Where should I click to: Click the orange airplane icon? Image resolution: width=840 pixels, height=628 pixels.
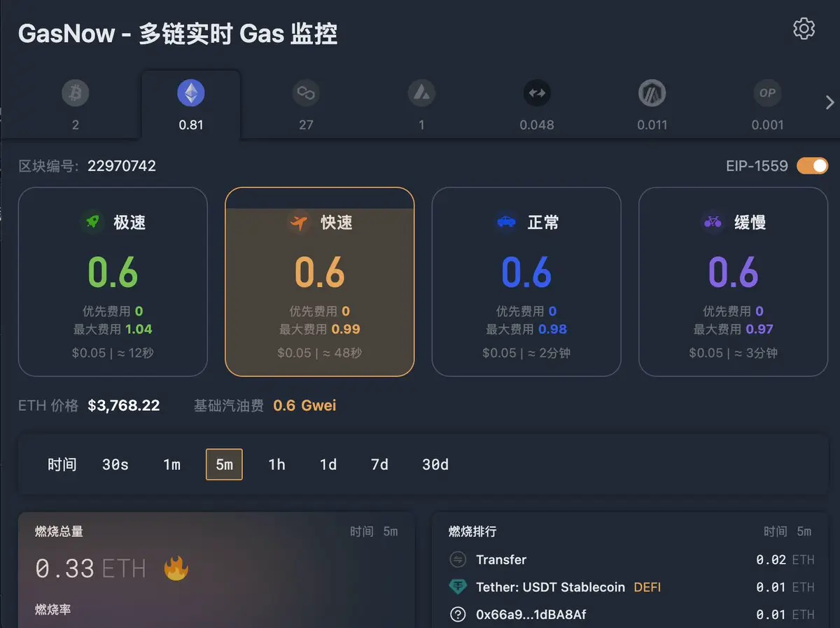pos(299,222)
